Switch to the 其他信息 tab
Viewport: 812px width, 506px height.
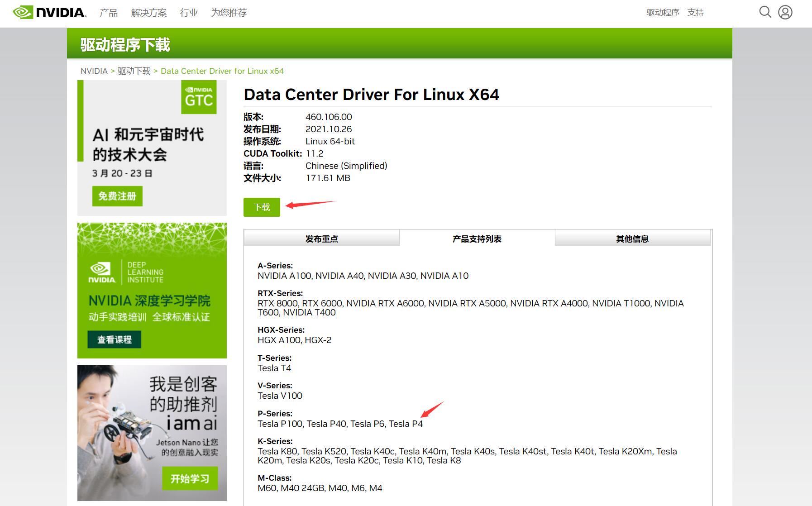[631, 239]
